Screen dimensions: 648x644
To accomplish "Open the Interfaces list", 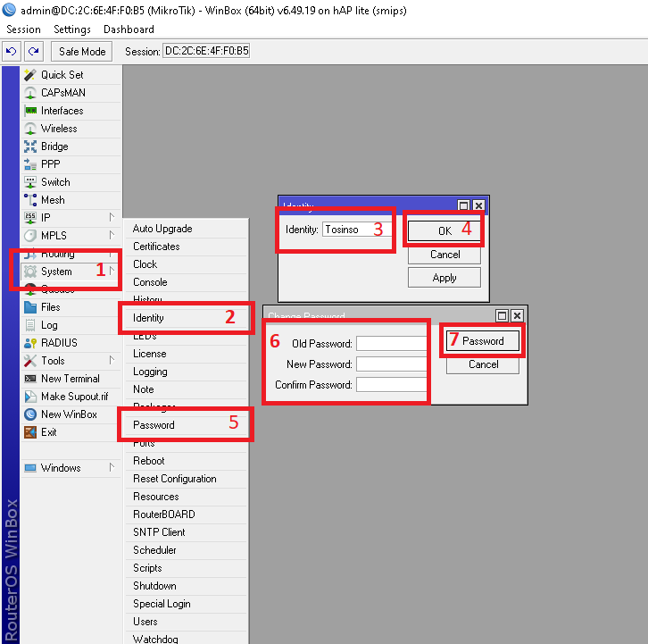I will (x=62, y=111).
